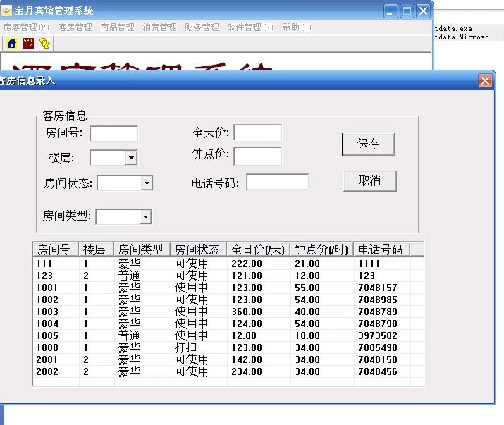Click the 房间号 input field

[x=114, y=133]
